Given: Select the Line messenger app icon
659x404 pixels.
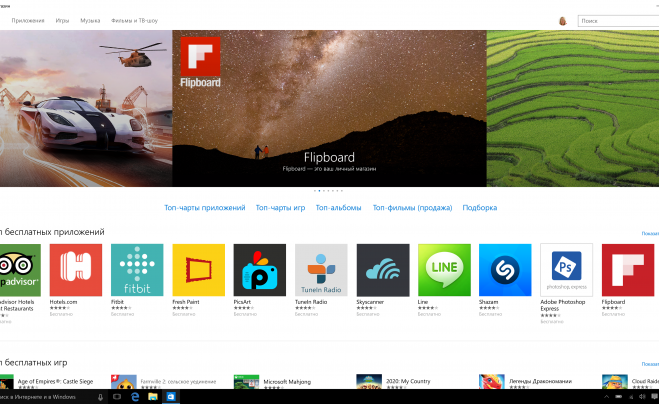Looking at the screenshot, I should 444,270.
